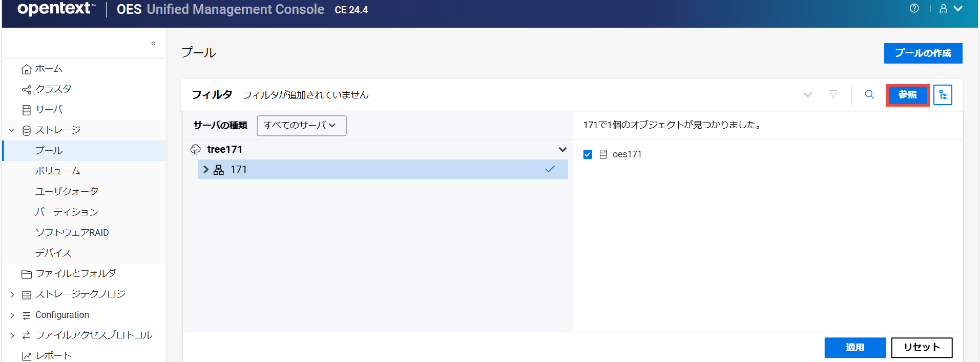Click the help question mark icon
This screenshot has width=980, height=362.
914,9
